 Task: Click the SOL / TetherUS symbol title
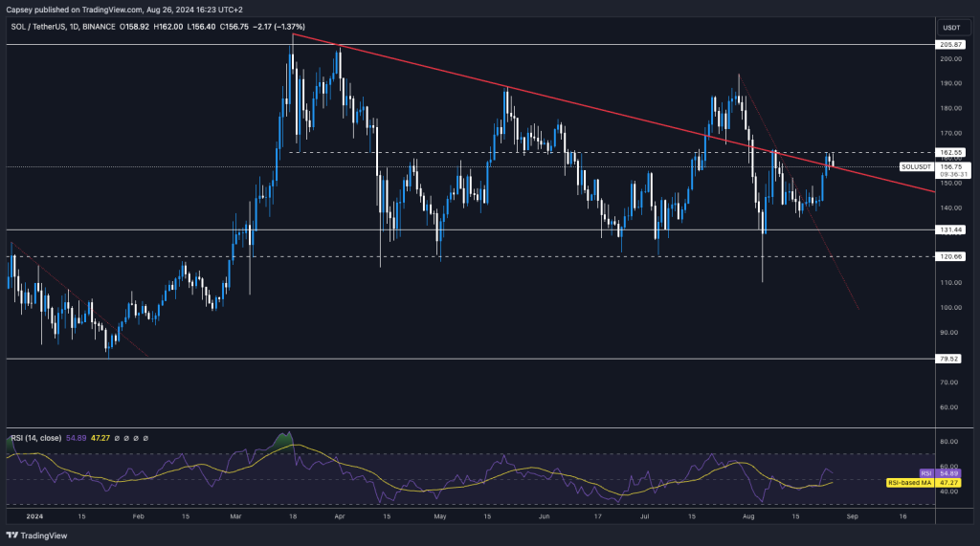(48, 27)
